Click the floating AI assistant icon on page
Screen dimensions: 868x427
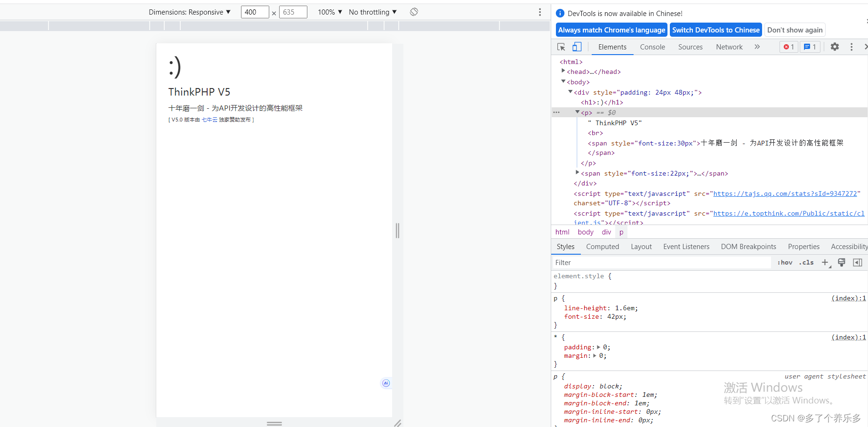tap(386, 383)
